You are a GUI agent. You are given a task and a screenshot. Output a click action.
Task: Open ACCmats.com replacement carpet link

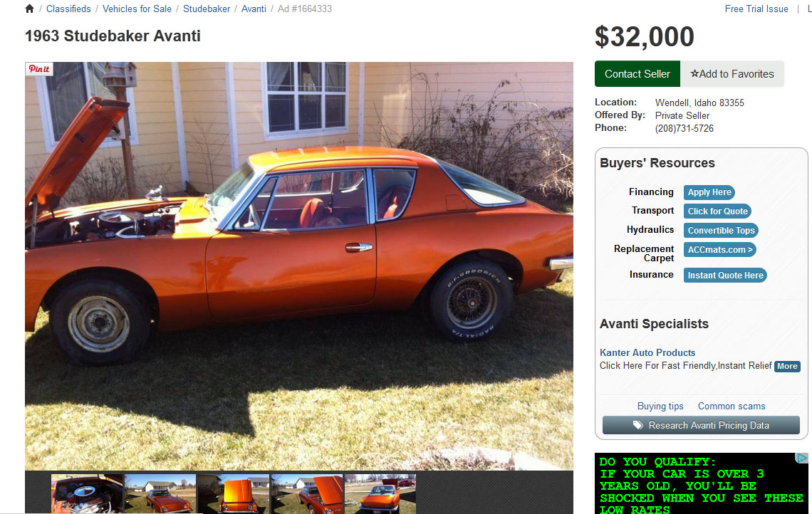720,249
